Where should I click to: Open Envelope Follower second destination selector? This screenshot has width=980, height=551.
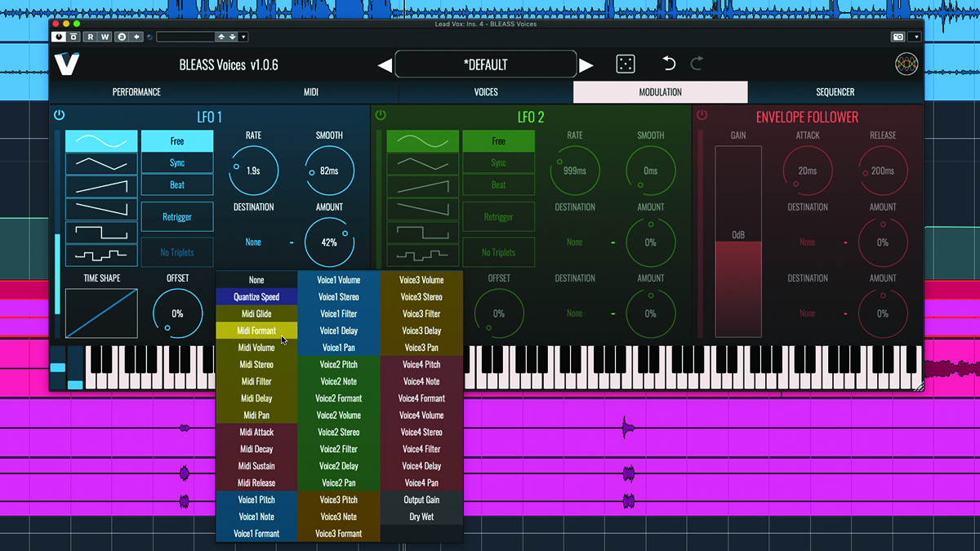coord(808,313)
